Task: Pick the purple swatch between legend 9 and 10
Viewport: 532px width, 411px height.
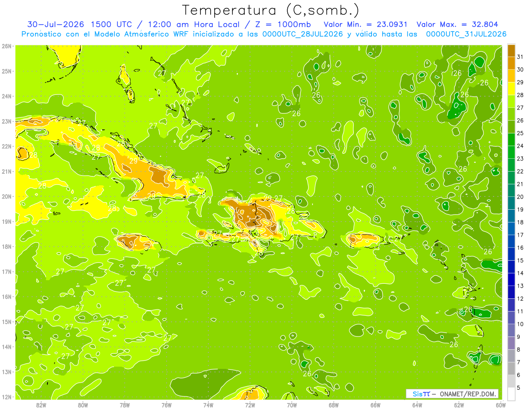Action: tap(511, 330)
